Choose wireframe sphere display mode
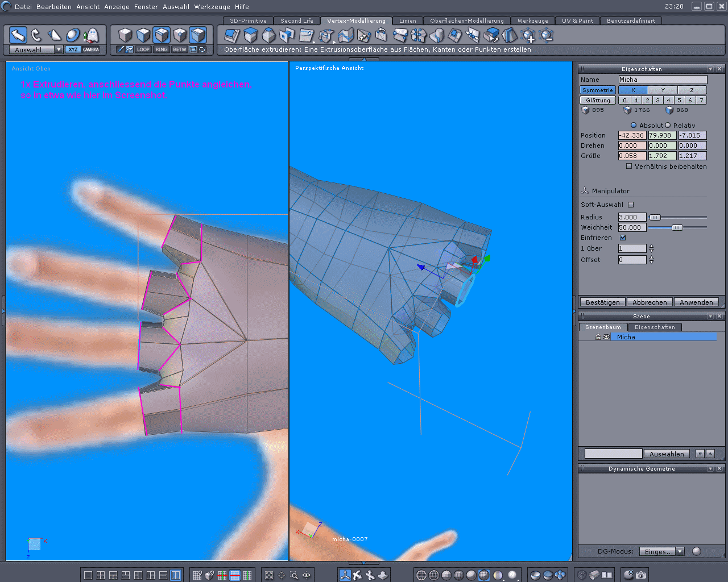728x582 pixels. coord(421,575)
